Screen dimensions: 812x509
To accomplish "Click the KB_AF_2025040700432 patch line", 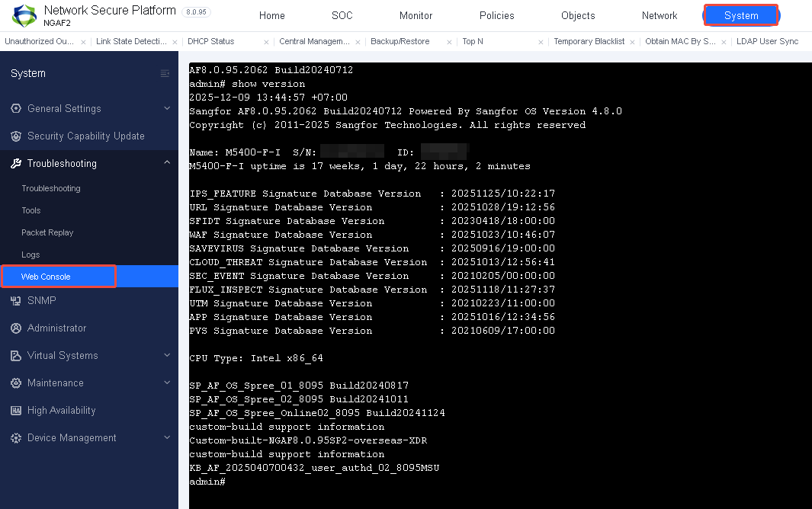I will [x=314, y=468].
